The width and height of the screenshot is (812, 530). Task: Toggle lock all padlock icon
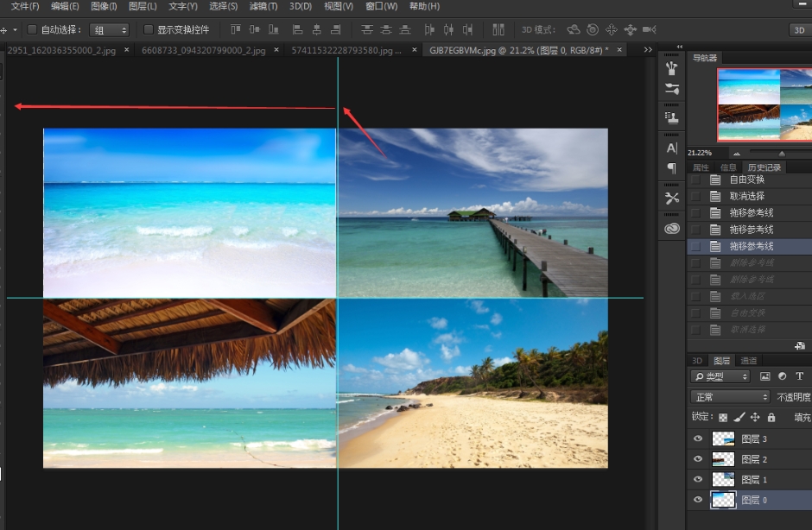(x=771, y=417)
